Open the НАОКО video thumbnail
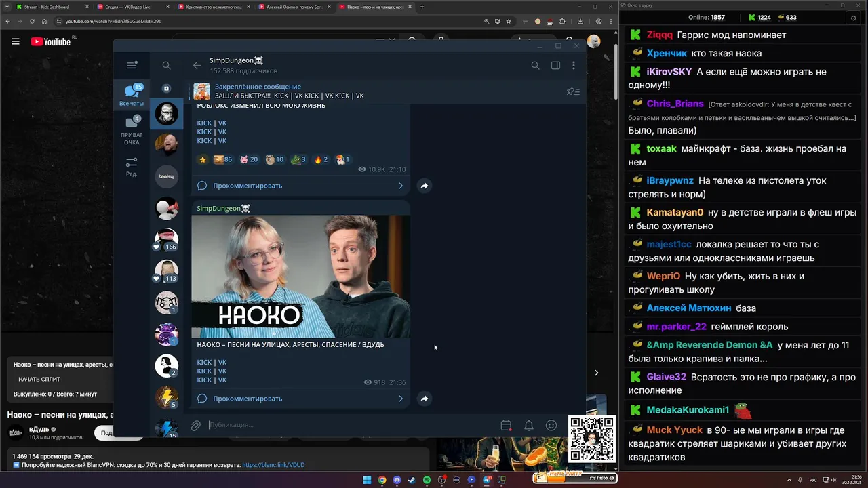The image size is (868, 488). [x=300, y=277]
